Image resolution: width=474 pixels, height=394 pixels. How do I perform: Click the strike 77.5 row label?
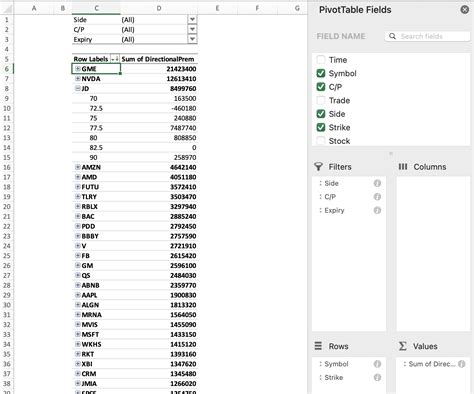pos(96,128)
